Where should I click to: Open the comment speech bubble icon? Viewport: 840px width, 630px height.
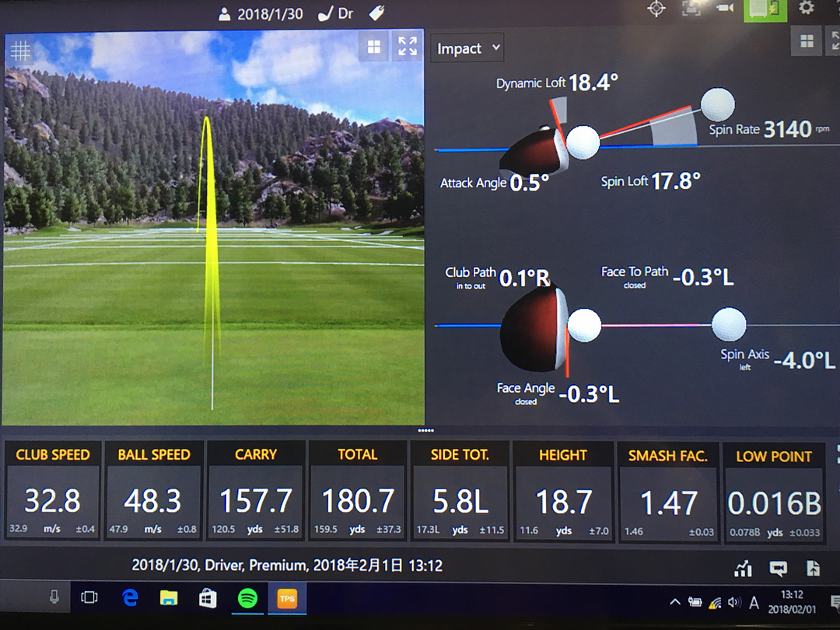click(x=778, y=569)
